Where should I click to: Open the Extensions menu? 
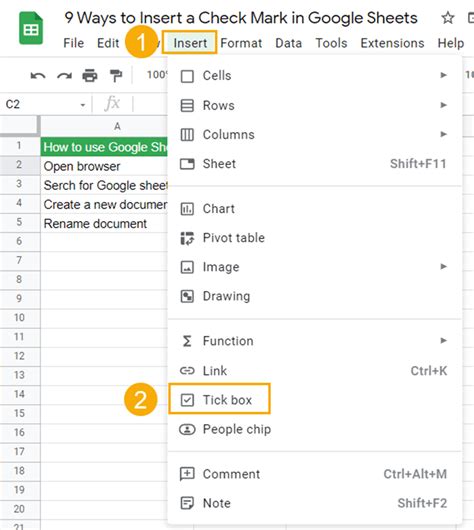(392, 43)
